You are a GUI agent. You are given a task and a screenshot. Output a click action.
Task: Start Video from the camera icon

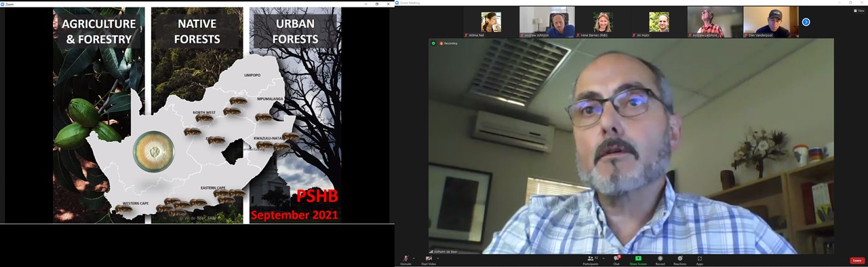tap(429, 260)
